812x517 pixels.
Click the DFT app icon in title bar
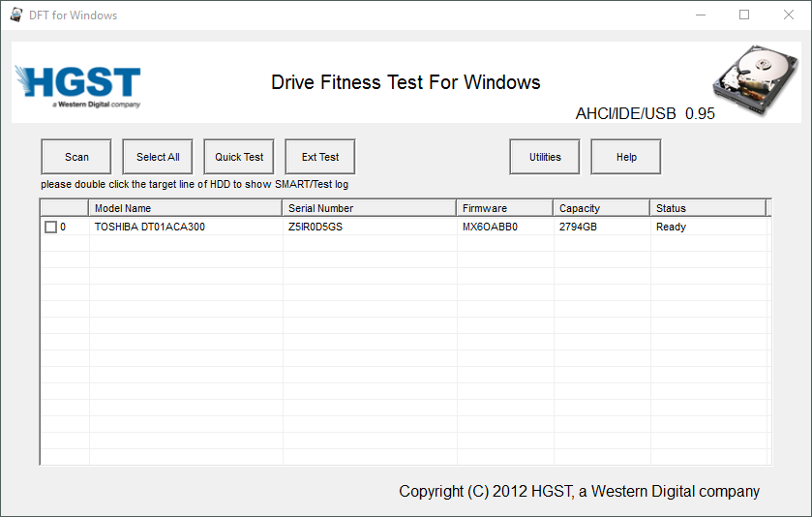pyautogui.click(x=16, y=15)
